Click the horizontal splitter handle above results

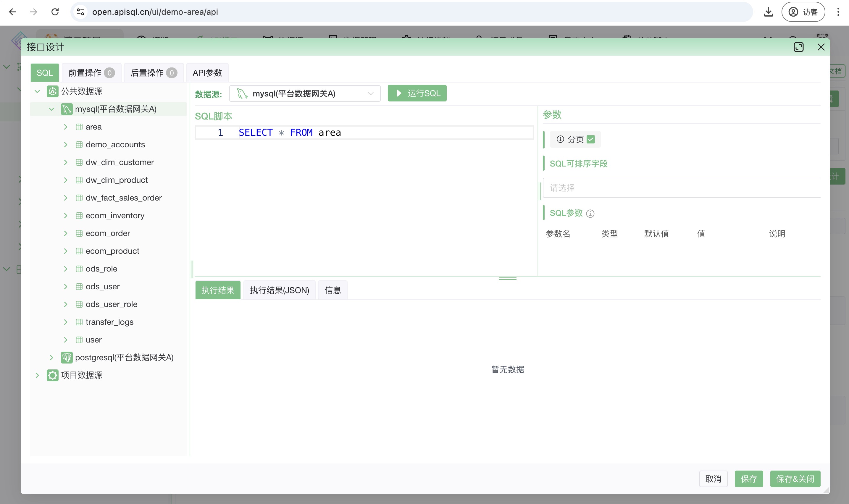tap(507, 279)
